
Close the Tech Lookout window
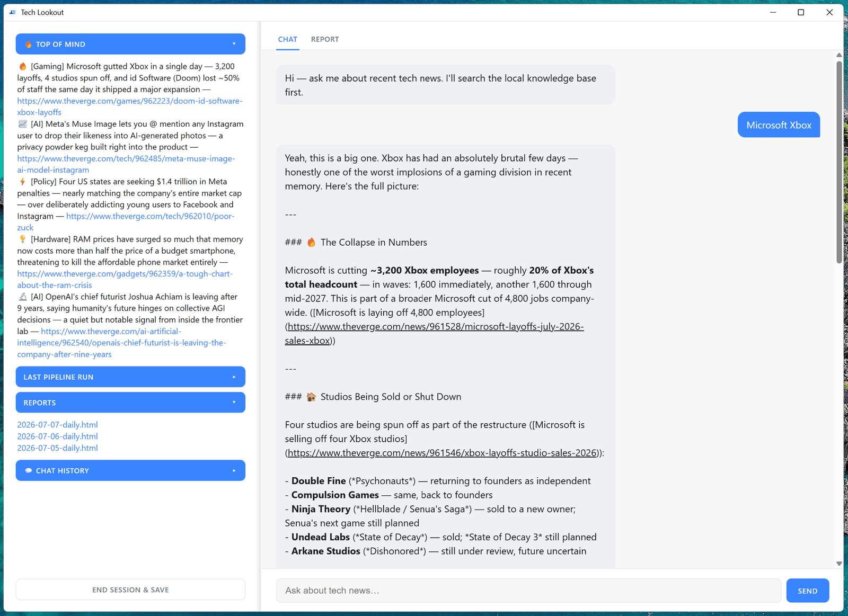(829, 12)
